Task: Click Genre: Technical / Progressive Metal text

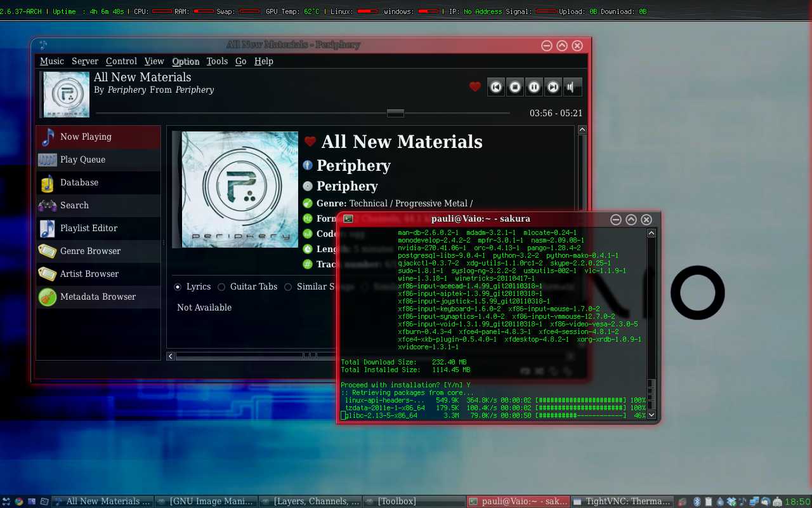Action: click(x=395, y=203)
